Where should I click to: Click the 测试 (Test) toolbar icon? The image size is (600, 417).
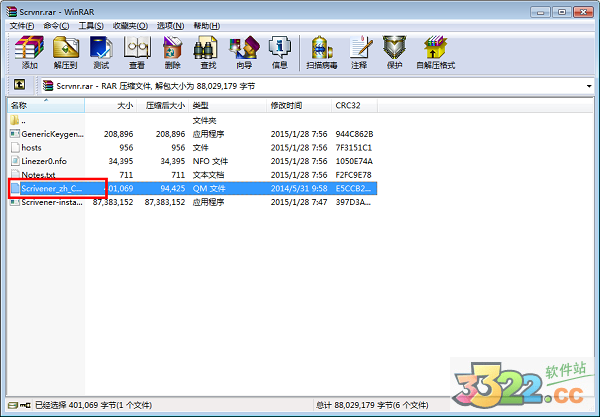101,48
